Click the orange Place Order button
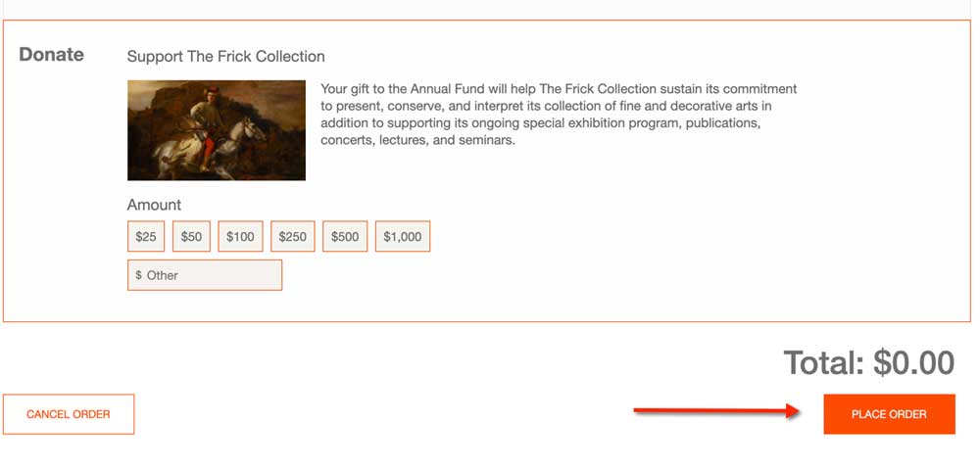The height and width of the screenshot is (472, 980). coord(889,414)
